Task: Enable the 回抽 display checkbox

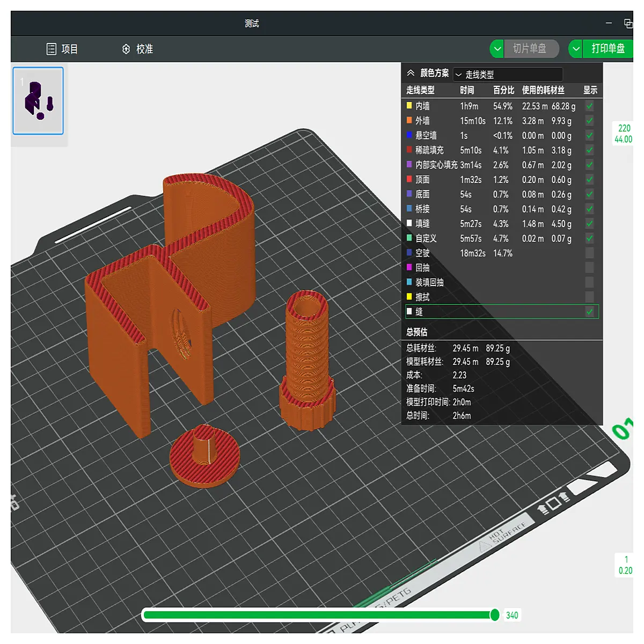Action: (x=589, y=267)
